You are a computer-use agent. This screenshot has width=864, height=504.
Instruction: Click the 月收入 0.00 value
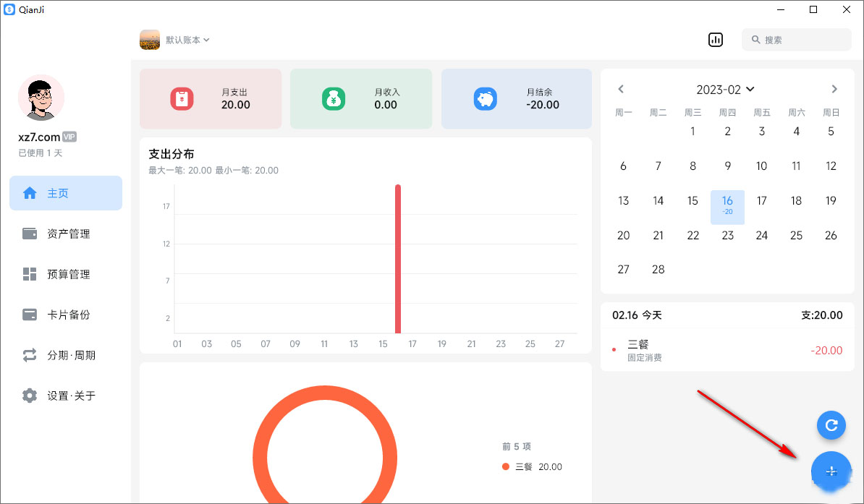click(x=386, y=105)
